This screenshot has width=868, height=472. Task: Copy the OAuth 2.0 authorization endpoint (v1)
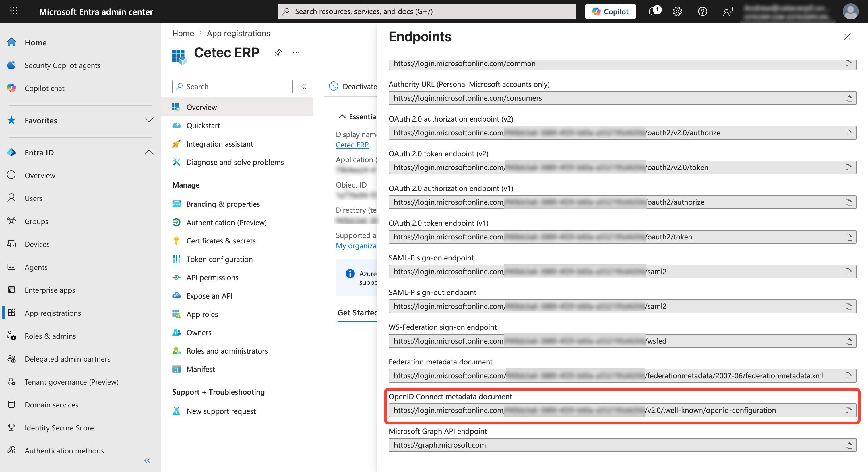click(849, 202)
